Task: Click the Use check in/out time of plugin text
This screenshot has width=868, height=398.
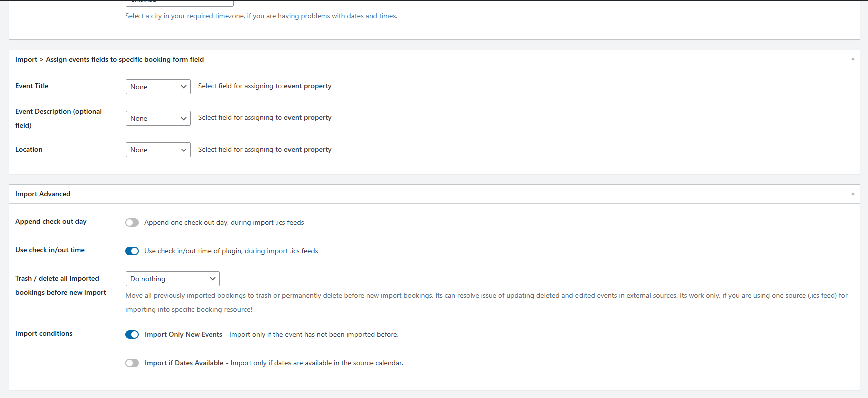Action: coord(231,251)
